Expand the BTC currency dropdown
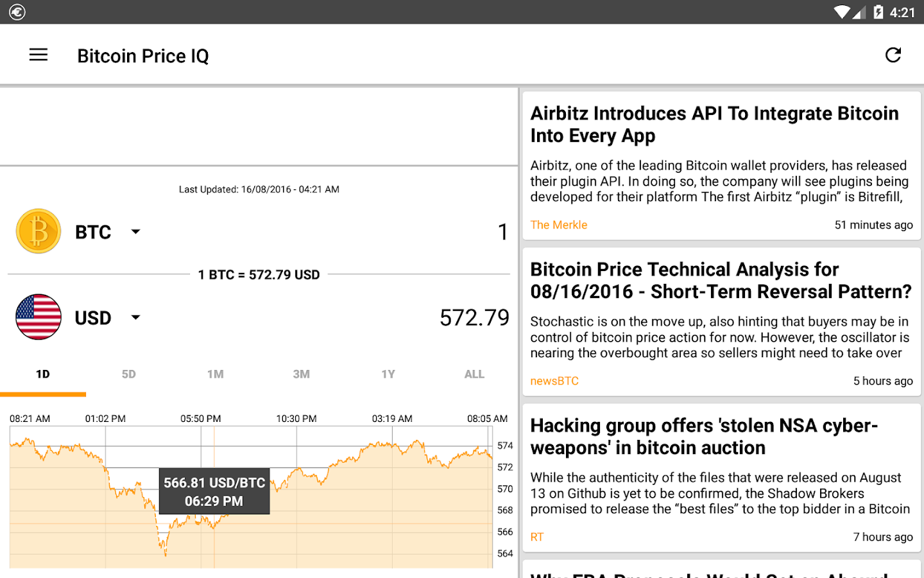924x578 pixels. pyautogui.click(x=135, y=232)
